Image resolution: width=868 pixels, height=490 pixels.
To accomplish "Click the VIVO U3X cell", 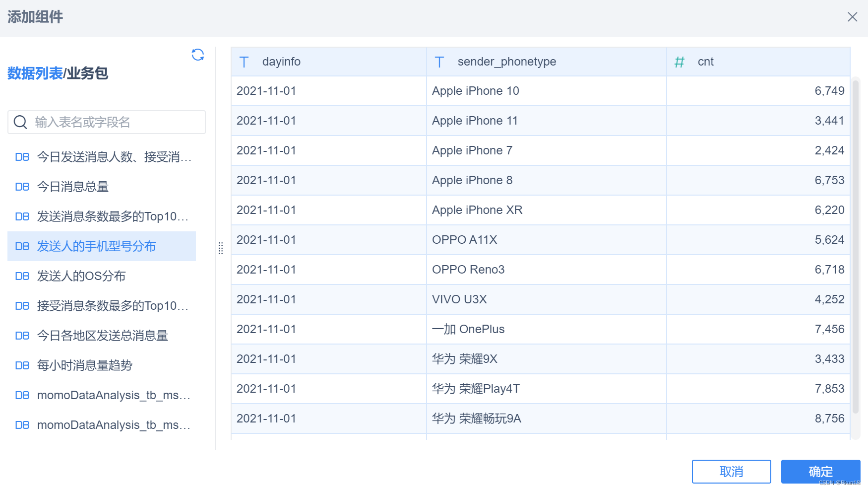I will (x=547, y=299).
